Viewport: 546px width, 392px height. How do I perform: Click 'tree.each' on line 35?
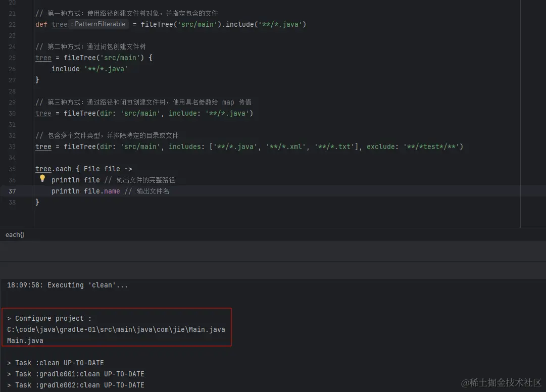(x=53, y=169)
